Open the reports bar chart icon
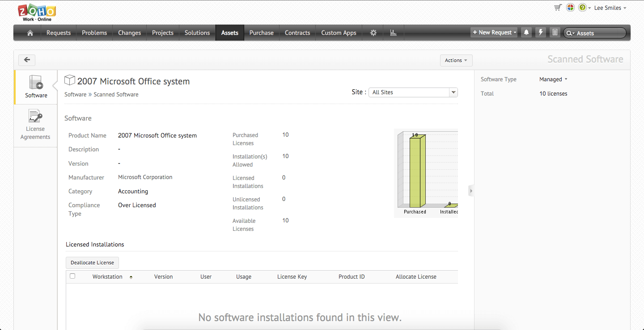Screen dimensions: 644x330 point(394,33)
